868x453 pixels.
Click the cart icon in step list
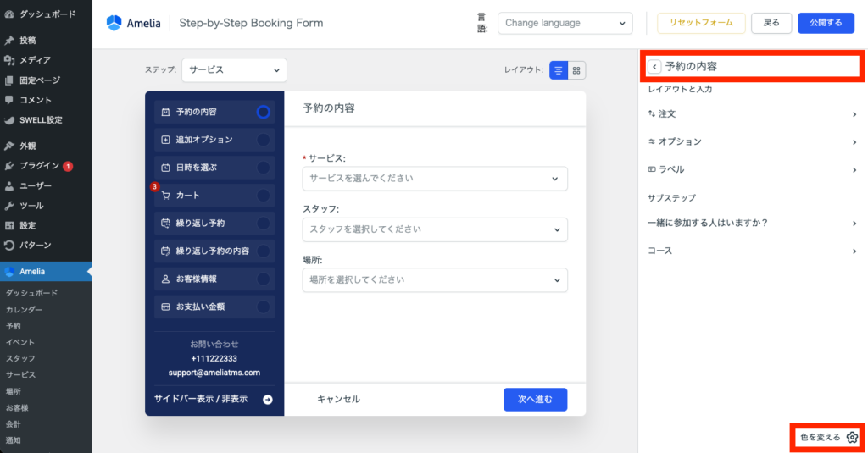click(165, 196)
